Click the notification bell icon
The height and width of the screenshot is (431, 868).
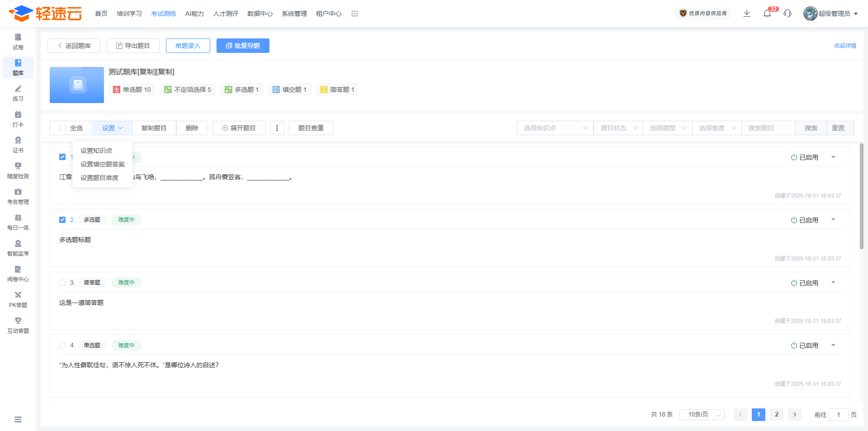767,14
